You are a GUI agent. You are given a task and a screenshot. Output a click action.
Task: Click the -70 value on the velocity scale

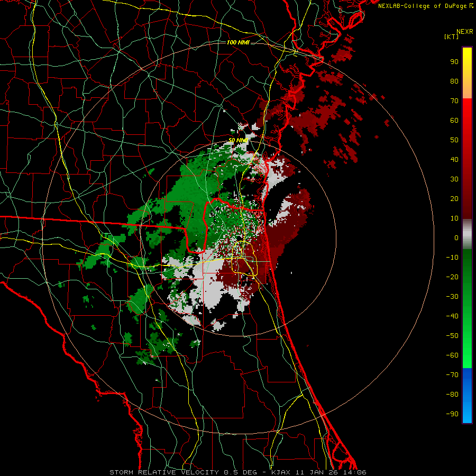pos(452,375)
